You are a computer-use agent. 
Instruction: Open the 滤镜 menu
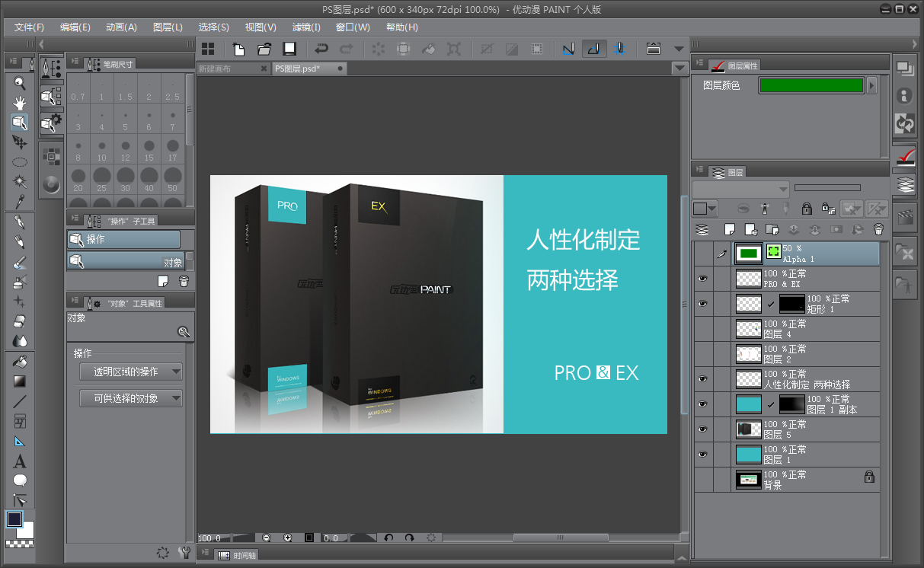[305, 27]
